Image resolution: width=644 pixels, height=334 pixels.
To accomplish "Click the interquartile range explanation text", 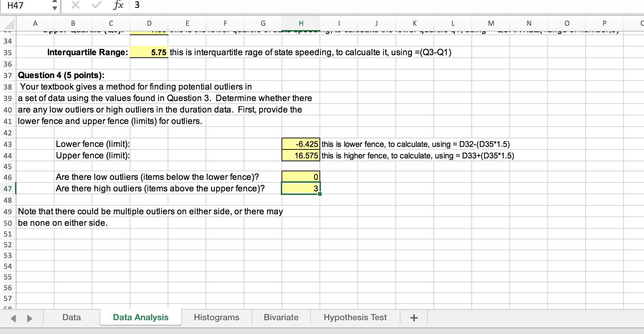I will [311, 52].
